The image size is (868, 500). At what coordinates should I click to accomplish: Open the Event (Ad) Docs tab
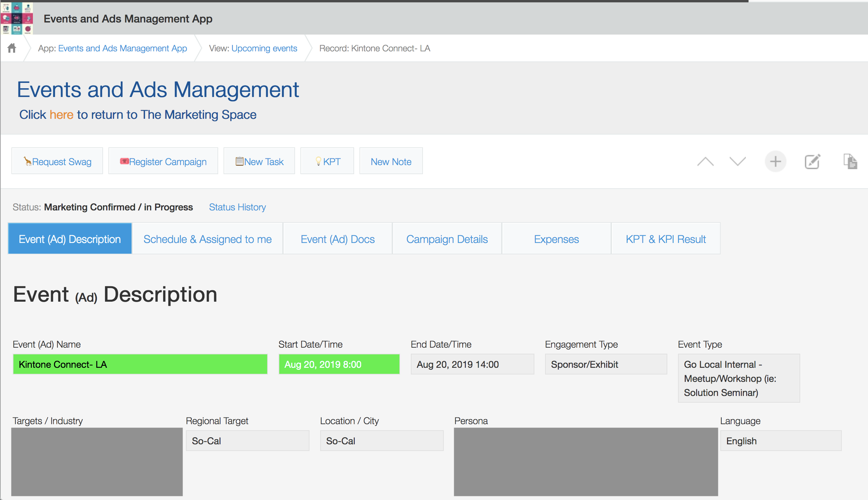pyautogui.click(x=337, y=239)
